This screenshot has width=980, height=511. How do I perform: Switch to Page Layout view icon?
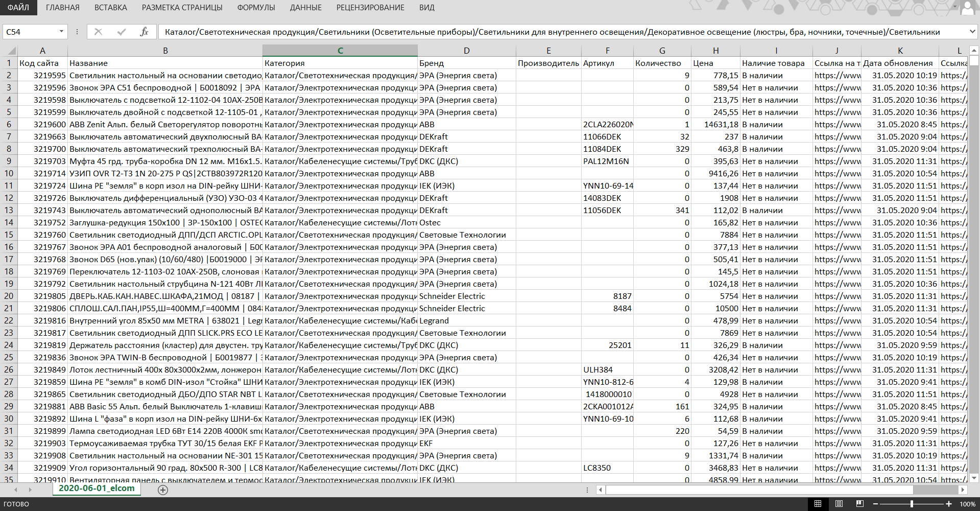pyautogui.click(x=839, y=504)
